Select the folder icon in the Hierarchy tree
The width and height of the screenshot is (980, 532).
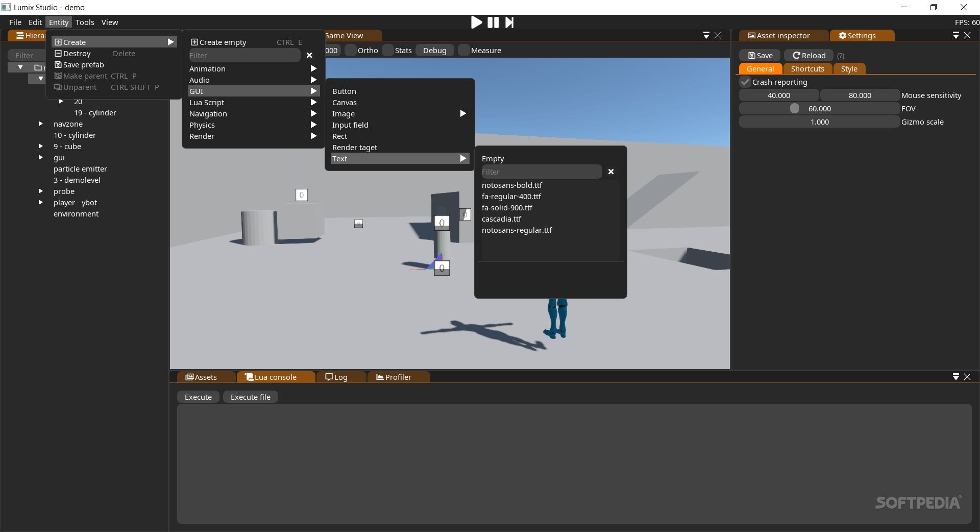tap(38, 67)
